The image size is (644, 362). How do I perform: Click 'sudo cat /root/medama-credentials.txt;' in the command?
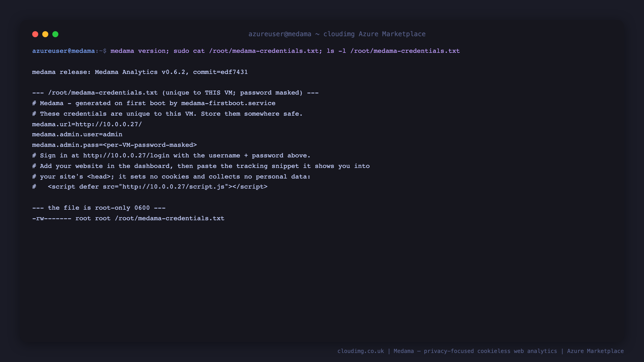(248, 51)
